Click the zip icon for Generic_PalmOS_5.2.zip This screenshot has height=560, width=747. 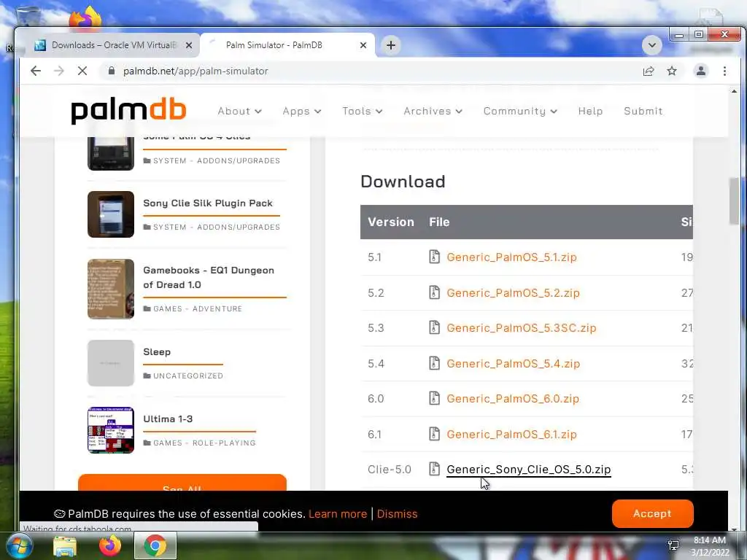point(434,292)
